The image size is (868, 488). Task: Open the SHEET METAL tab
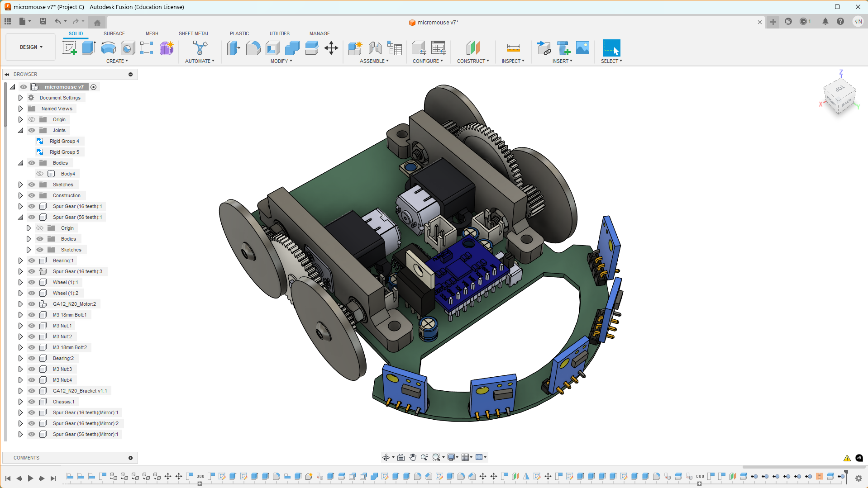[x=194, y=33]
